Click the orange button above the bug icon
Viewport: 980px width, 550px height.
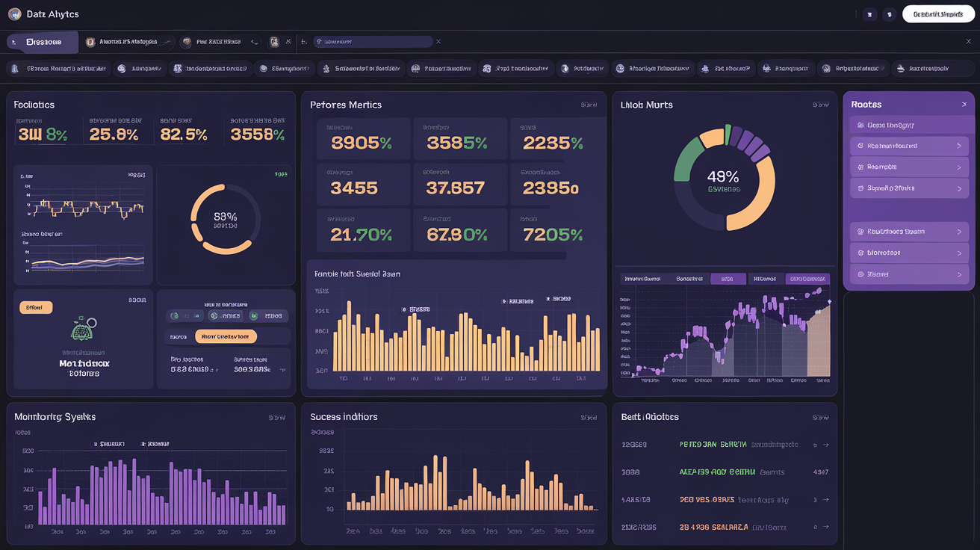coord(35,307)
